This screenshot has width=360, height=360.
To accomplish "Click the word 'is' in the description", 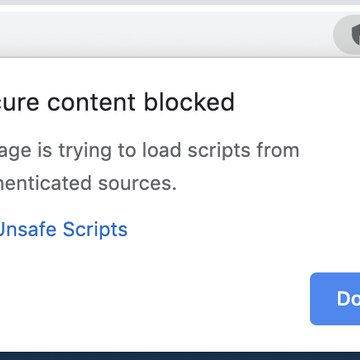I will (x=44, y=150).
